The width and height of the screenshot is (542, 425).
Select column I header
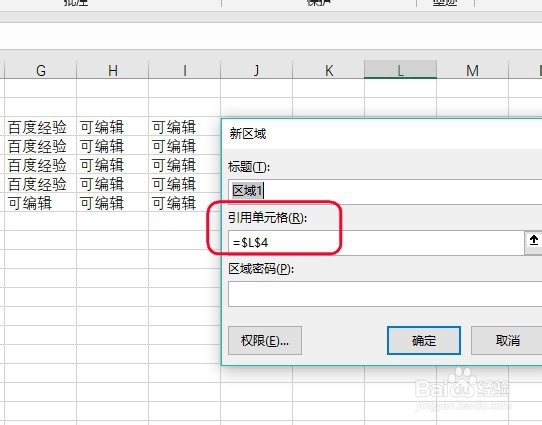pyautogui.click(x=184, y=70)
